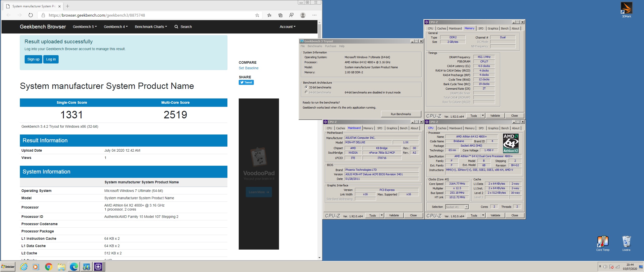644x272 pixels.
Task: Switch to Microsoft Edge in the taskbar
Action: [x=74, y=267]
